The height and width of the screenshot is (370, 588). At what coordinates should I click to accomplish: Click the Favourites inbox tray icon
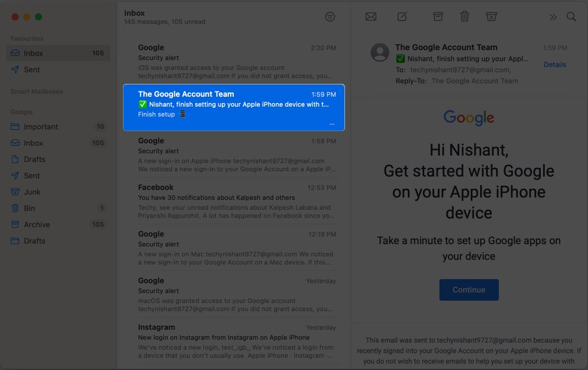15,53
